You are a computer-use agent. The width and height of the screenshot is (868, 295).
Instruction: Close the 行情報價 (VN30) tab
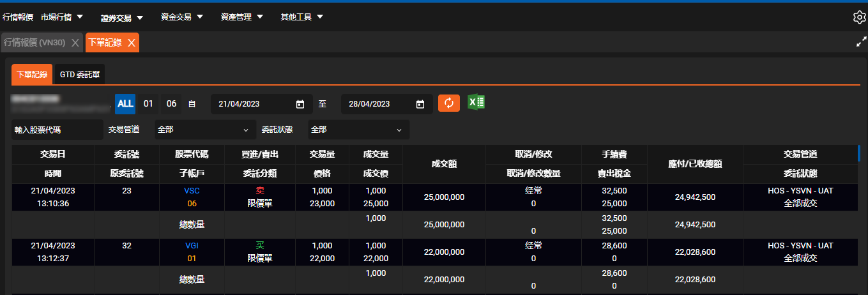[x=75, y=43]
